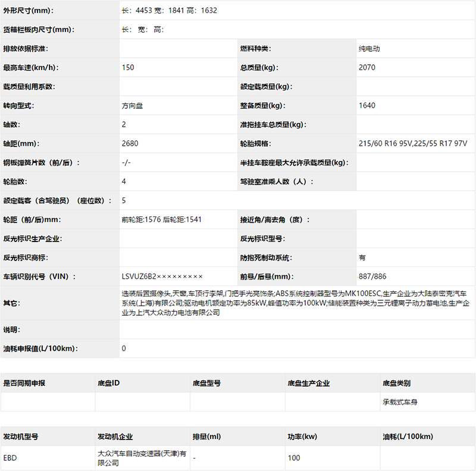Select the engine power value 100
The image size is (476, 471).
(x=294, y=458)
